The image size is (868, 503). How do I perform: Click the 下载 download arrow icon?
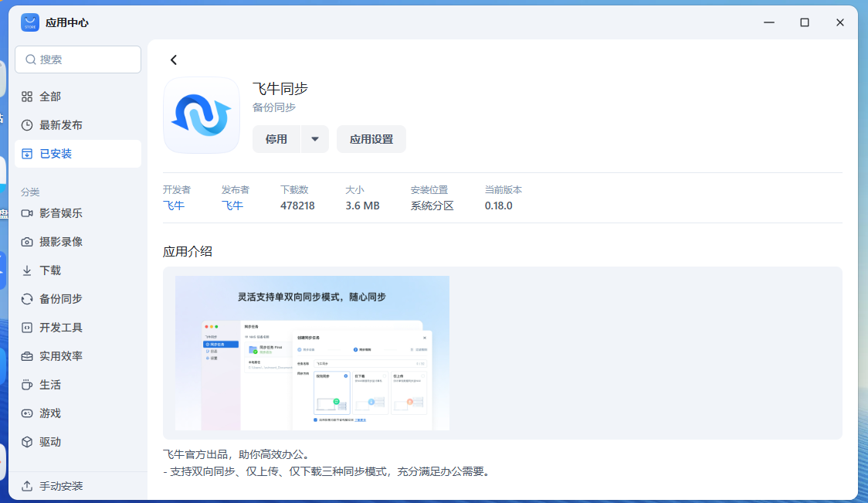point(28,270)
